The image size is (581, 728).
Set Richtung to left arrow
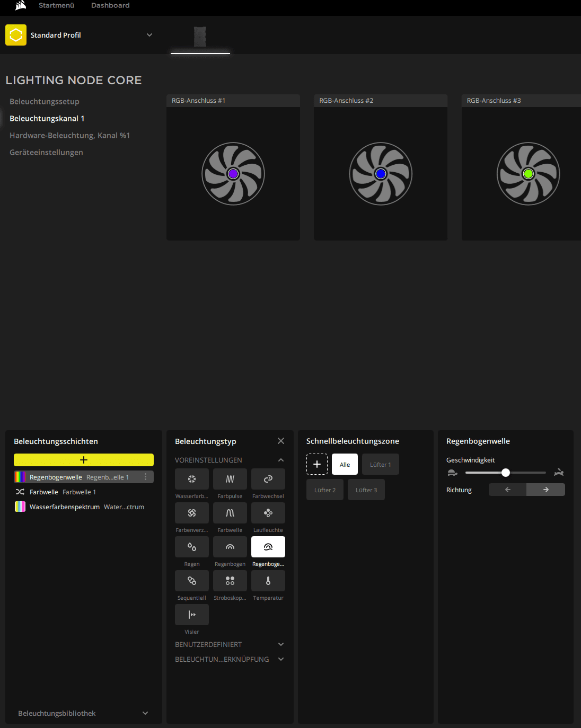point(508,490)
